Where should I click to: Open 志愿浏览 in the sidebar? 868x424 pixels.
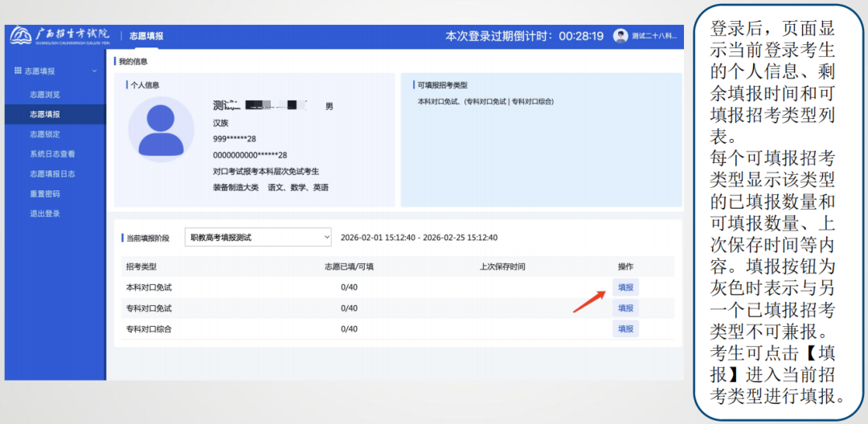(x=45, y=95)
